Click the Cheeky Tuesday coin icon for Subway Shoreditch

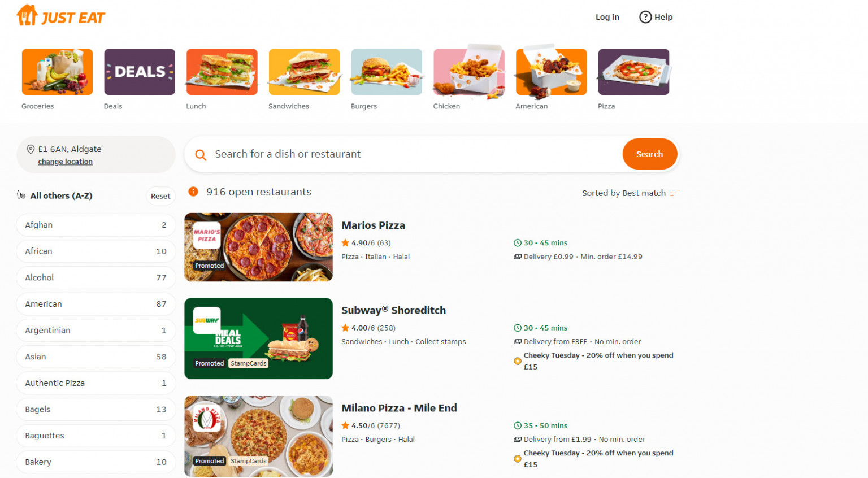[x=517, y=360]
